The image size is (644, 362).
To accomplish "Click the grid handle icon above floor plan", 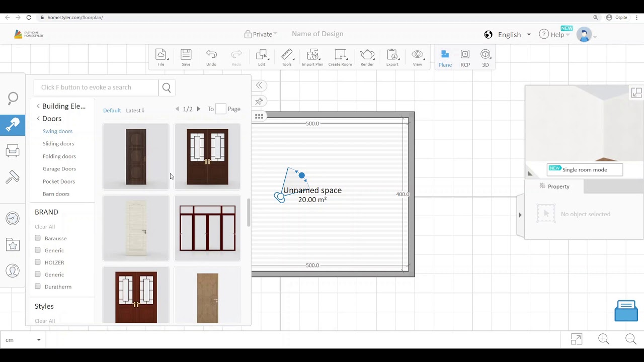I will (x=259, y=116).
